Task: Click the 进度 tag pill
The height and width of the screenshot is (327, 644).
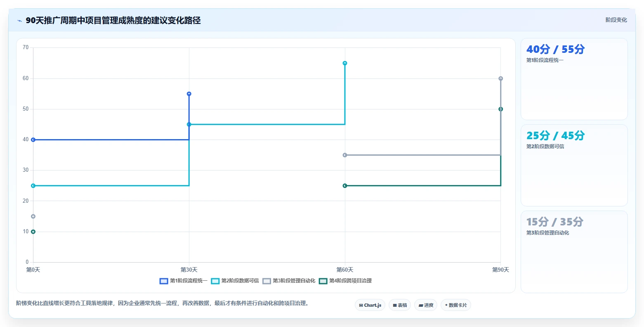Action: [426, 305]
